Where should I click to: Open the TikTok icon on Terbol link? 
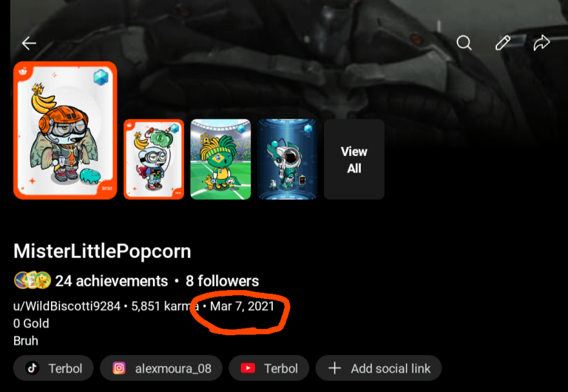(x=32, y=368)
